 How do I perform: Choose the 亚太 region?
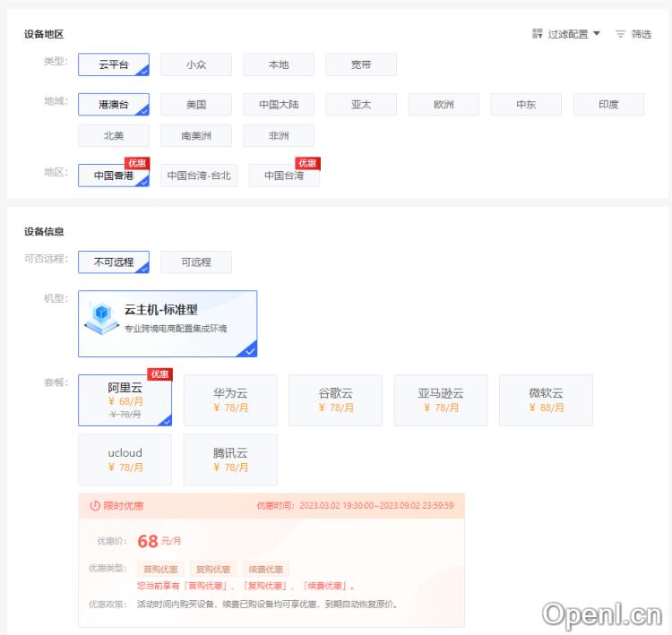[x=361, y=105]
